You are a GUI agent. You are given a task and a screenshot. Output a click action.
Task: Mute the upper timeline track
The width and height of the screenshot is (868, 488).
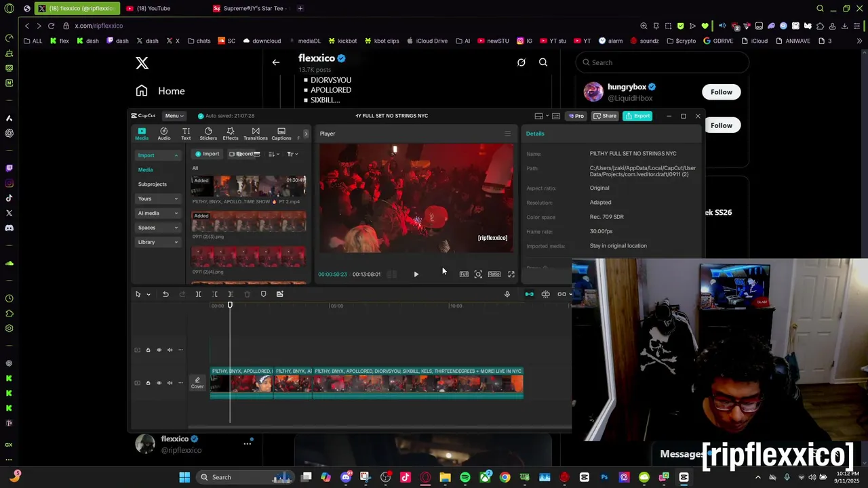[x=170, y=350]
